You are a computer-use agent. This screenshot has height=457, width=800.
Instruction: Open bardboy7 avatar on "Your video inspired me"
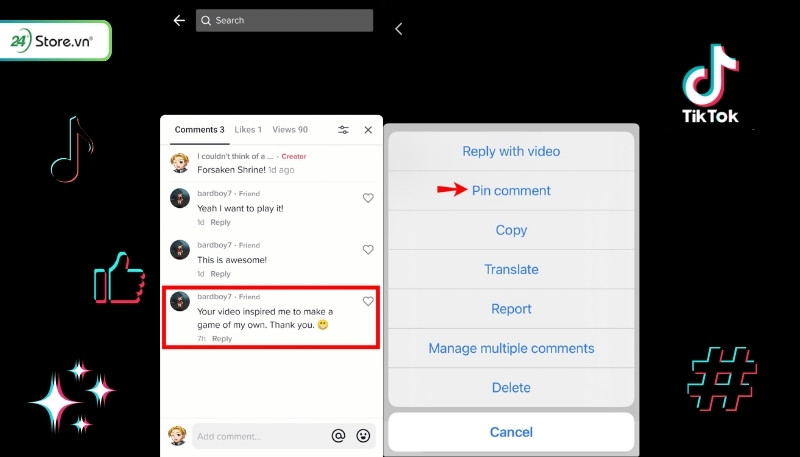click(180, 301)
